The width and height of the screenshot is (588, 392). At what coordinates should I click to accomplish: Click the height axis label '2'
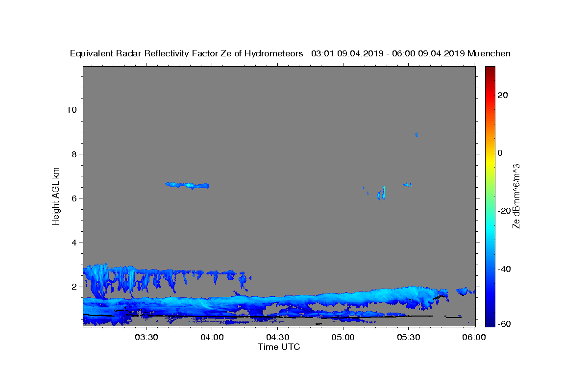(x=74, y=287)
